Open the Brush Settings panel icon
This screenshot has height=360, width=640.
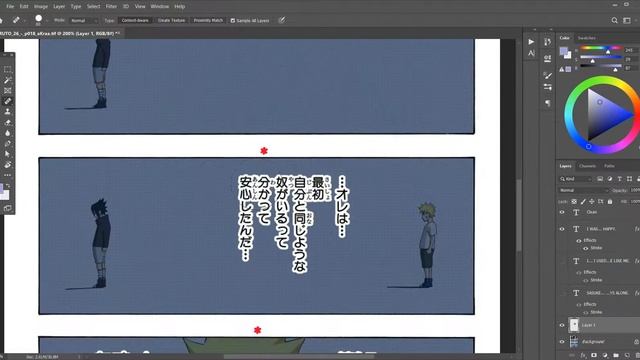click(x=548, y=87)
